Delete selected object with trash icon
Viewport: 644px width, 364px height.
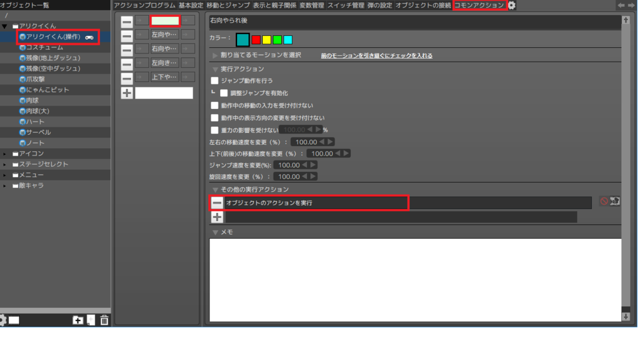(104, 320)
